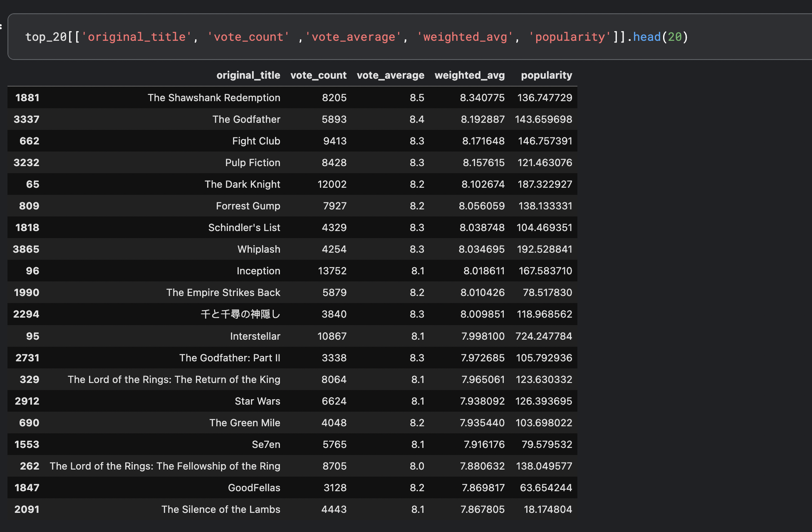The width and height of the screenshot is (812, 532).
Task: Select the 'GoodFellas' title cell
Action: 254,488
